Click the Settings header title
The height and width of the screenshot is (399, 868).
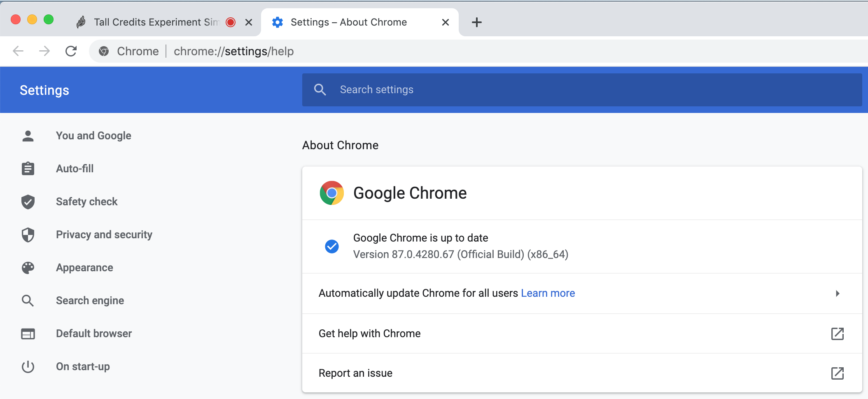[x=44, y=90]
